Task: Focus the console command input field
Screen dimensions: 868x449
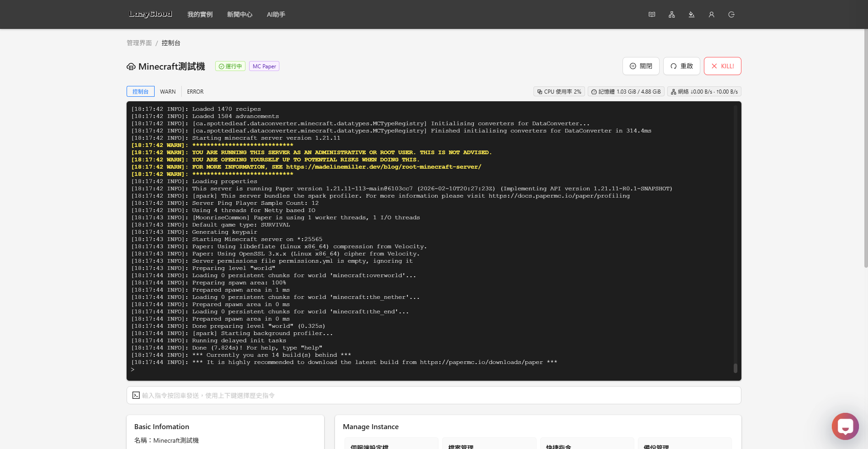Action: click(x=434, y=395)
